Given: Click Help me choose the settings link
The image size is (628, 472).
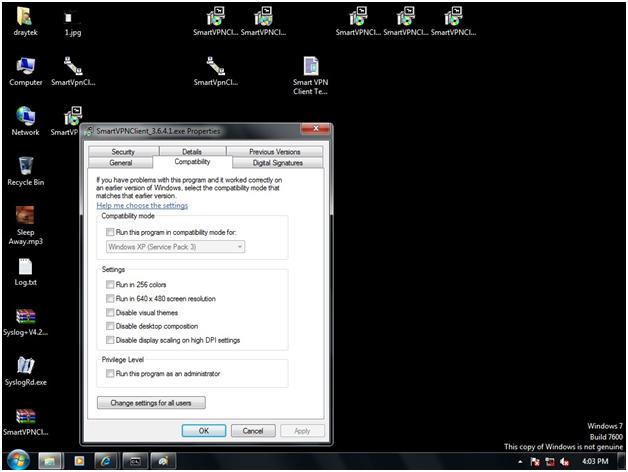Looking at the screenshot, I should (142, 206).
